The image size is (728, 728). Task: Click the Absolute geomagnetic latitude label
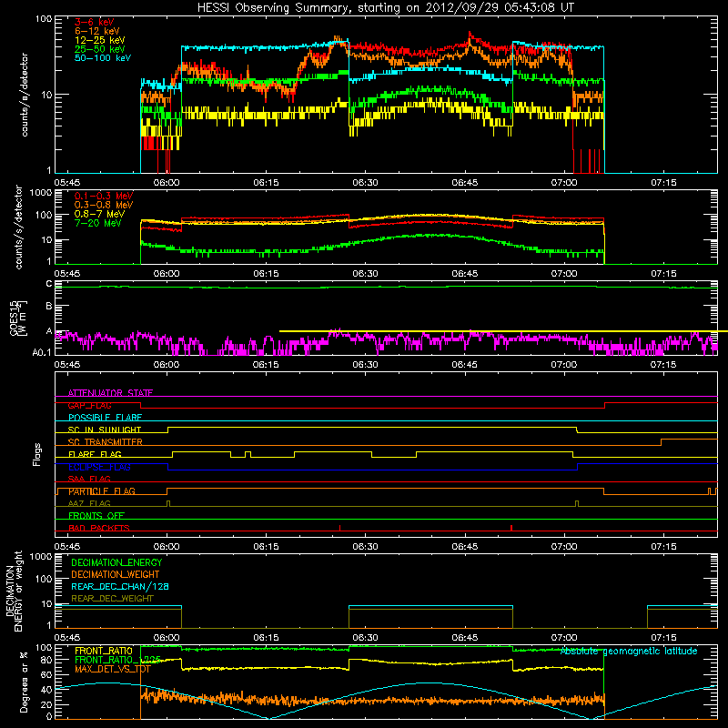pos(629,652)
